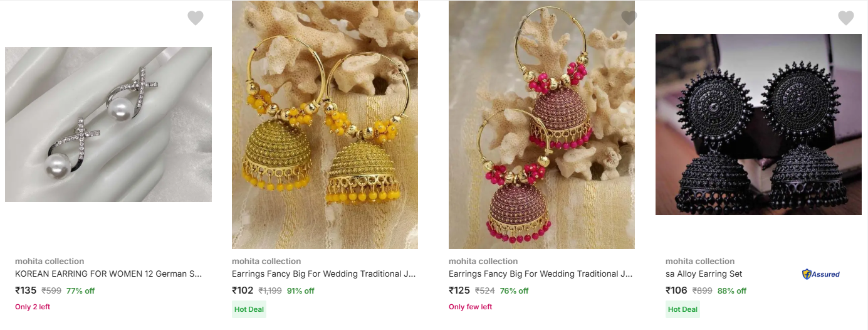Wishlist the Korean pearl earring with heart icon
Screen dimensions: 868x330
[x=196, y=18]
